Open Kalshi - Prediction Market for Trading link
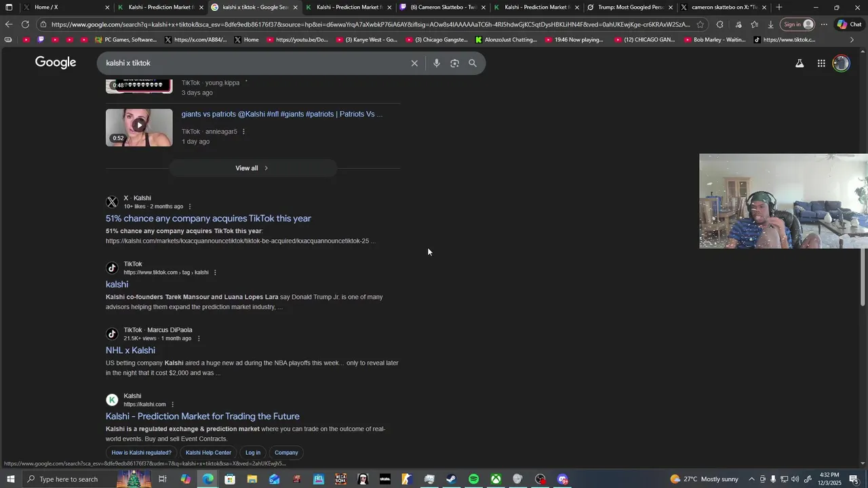 point(203,416)
